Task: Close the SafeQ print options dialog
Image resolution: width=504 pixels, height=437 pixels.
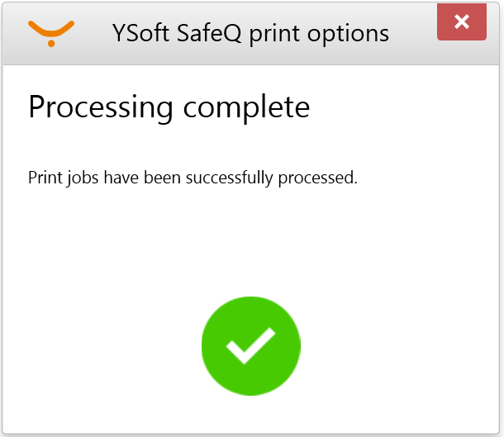Action: 462,21
